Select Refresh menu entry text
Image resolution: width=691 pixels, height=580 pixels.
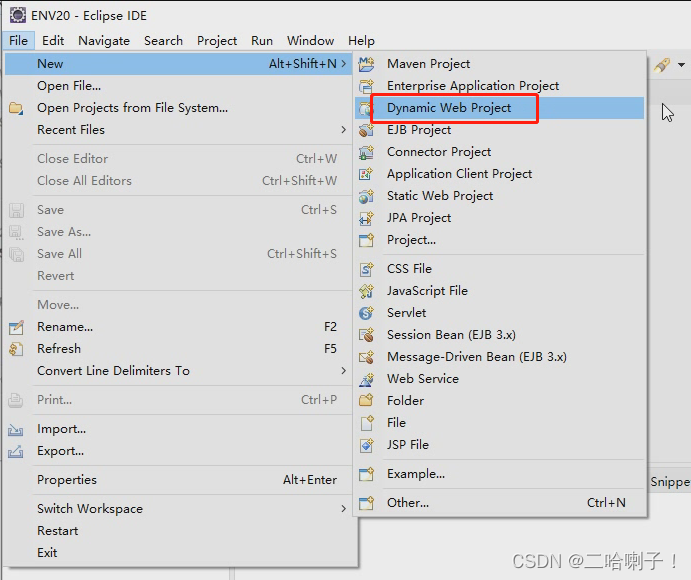pyautogui.click(x=59, y=349)
